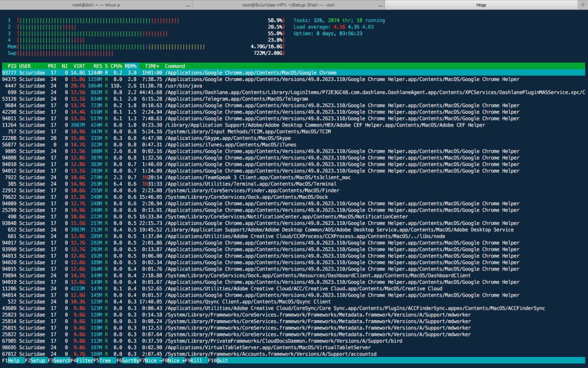Click the Uptime 8 days text
This screenshot has height=368, width=588.
[x=328, y=34]
